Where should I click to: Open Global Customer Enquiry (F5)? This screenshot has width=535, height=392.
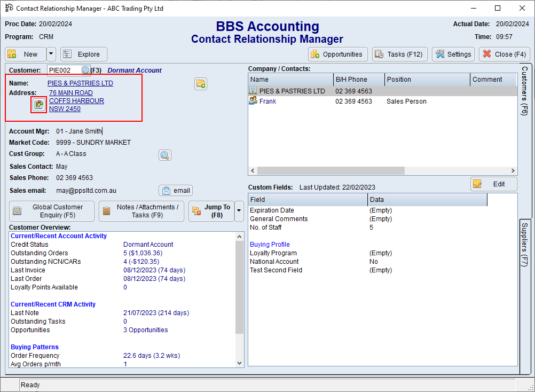(52, 211)
